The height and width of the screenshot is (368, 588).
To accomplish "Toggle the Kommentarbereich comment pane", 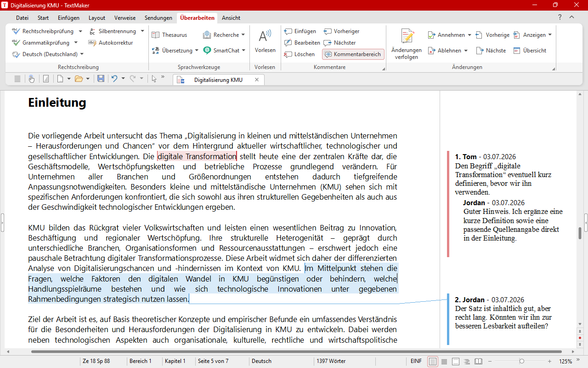I will coord(353,54).
